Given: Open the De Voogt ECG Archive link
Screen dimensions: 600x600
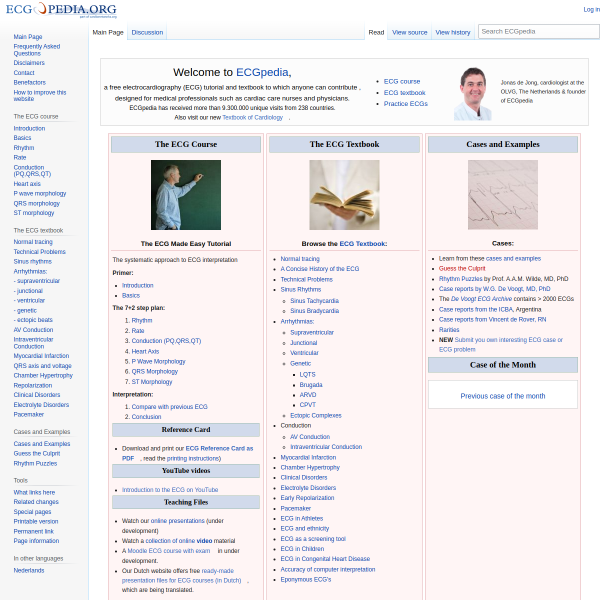Looking at the screenshot, I should click(x=481, y=299).
